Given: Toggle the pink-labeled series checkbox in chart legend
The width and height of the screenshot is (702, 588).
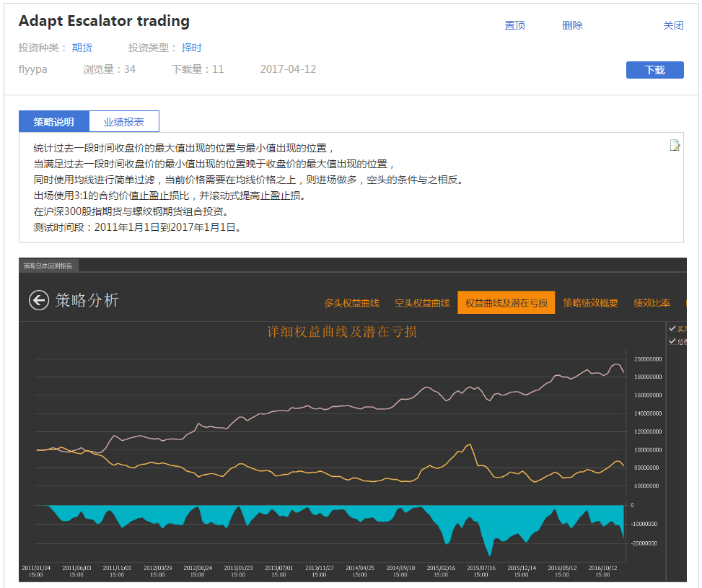Looking at the screenshot, I should click(x=672, y=341).
